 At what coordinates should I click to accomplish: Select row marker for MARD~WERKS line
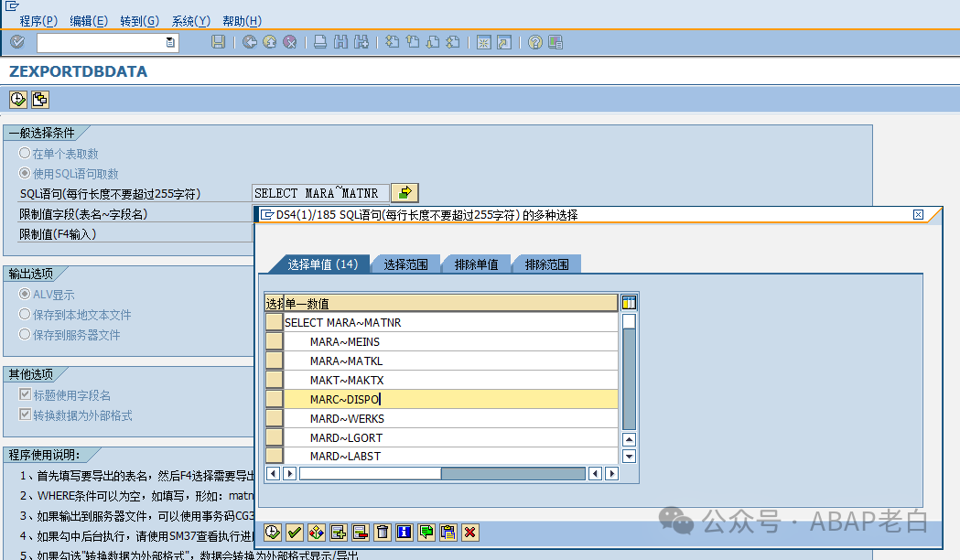click(x=274, y=418)
